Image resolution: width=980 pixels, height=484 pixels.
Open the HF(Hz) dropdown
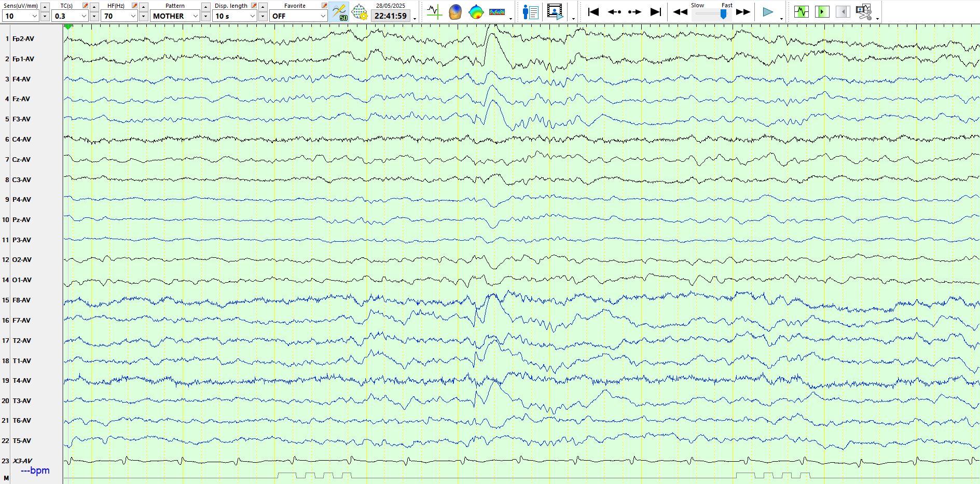(119, 16)
